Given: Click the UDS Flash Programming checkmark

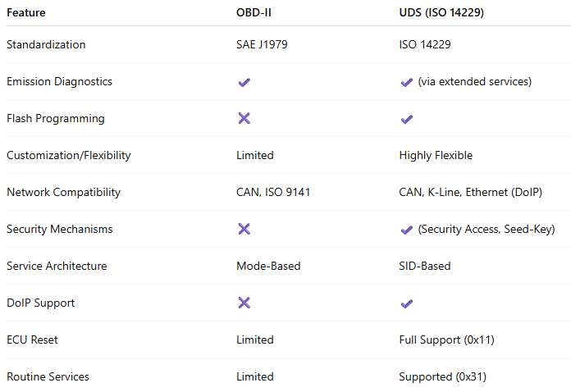Looking at the screenshot, I should [x=406, y=119].
